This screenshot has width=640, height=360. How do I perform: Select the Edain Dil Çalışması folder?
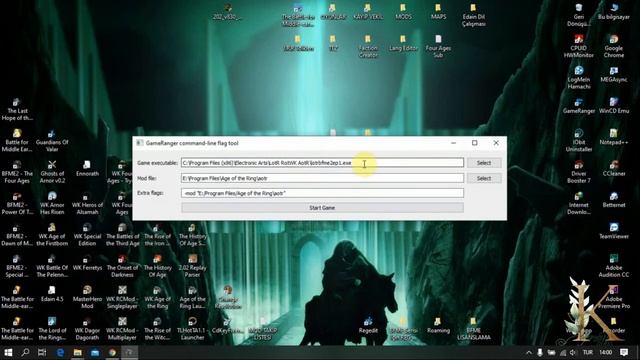point(473,15)
